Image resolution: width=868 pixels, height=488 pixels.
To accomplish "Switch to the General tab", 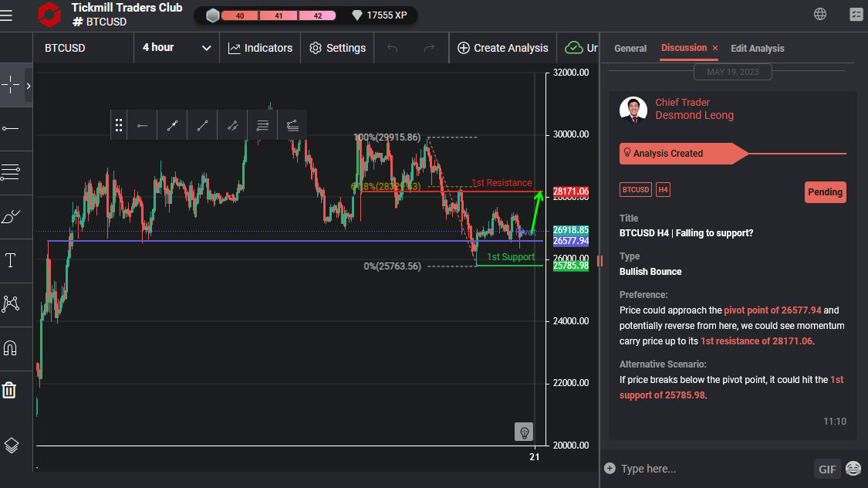I will (630, 48).
